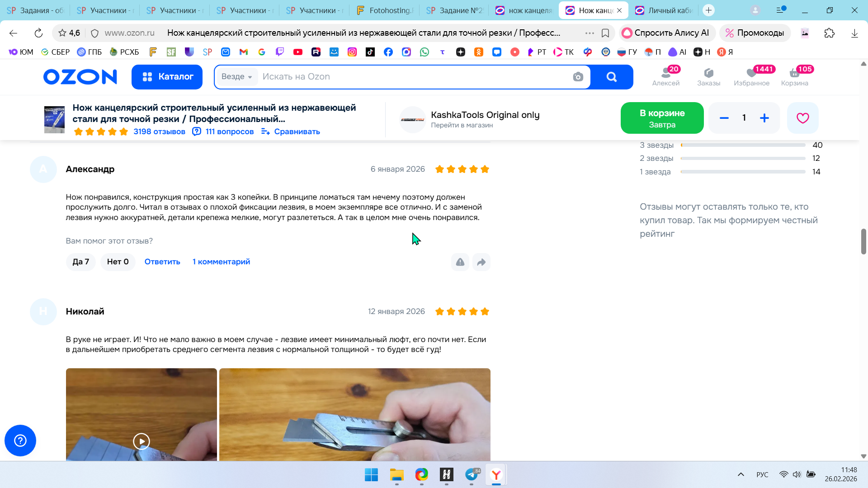868x488 pixels.
Task: Open the blue help question-mark bubble
Action: [x=20, y=441]
